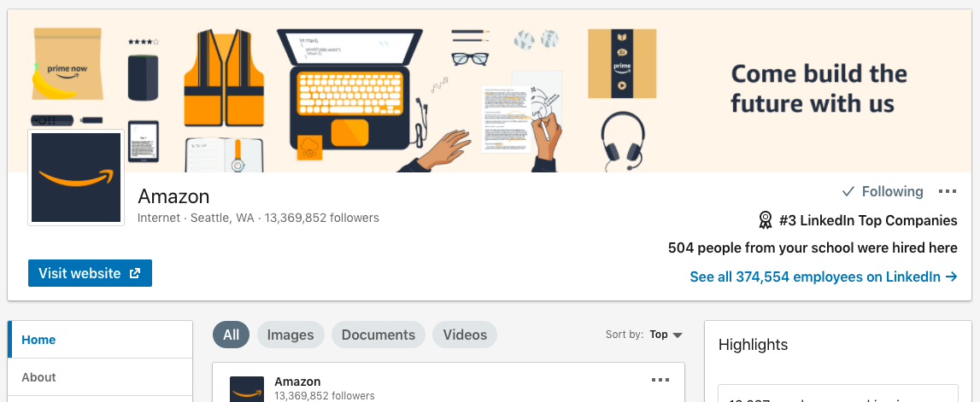
Task: Open the three-dot menu beside Following
Action: 948,192
